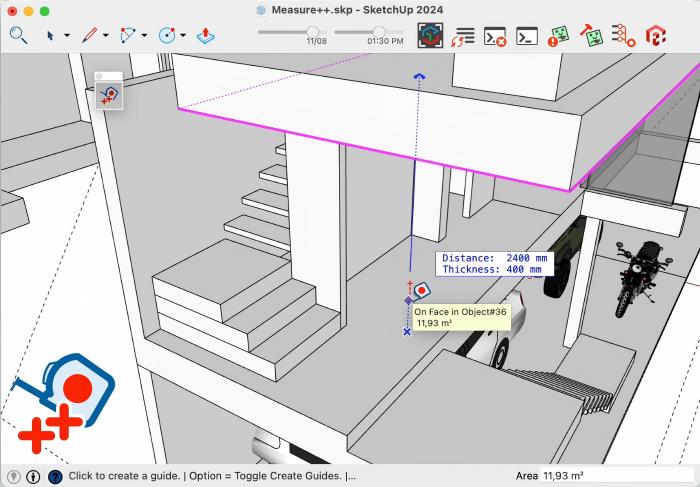
Task: Open the Circle tool dropdown arrow
Action: (183, 35)
